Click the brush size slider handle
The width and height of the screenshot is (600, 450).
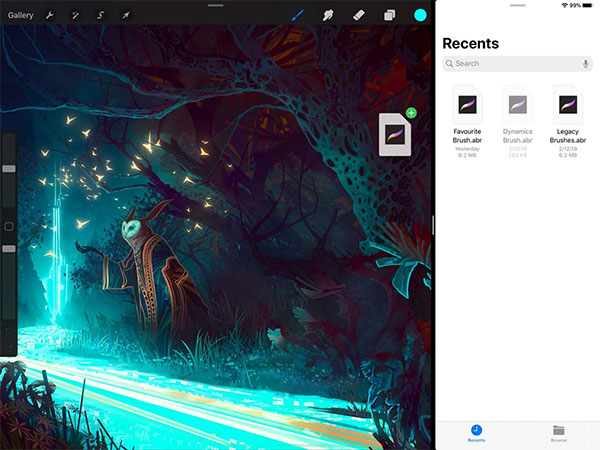(9, 169)
